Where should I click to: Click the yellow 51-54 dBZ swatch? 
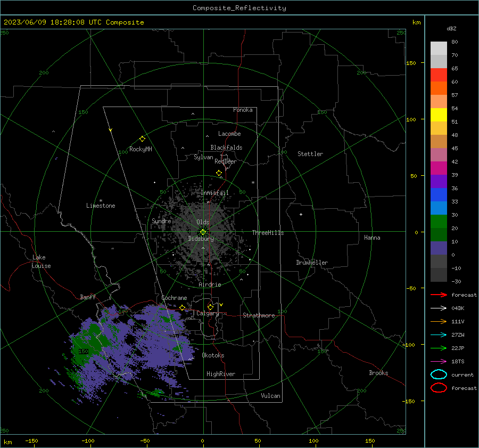[439, 115]
